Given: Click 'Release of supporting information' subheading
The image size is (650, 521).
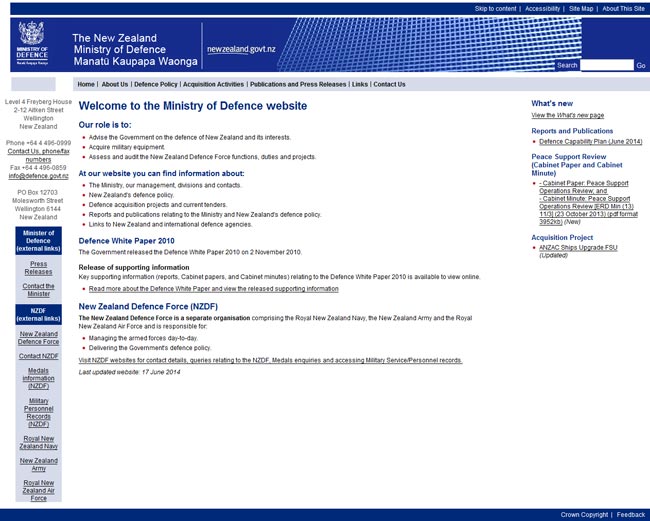Looking at the screenshot, I should [x=134, y=267].
